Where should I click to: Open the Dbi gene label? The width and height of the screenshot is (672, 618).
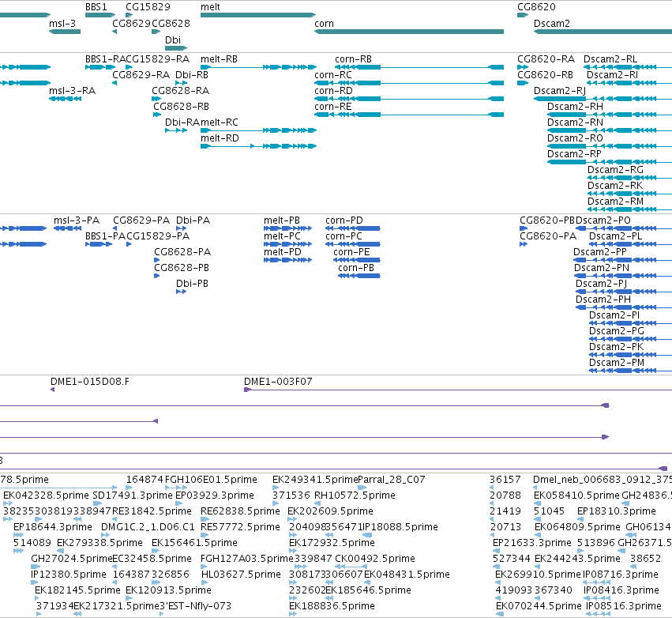pyautogui.click(x=173, y=40)
